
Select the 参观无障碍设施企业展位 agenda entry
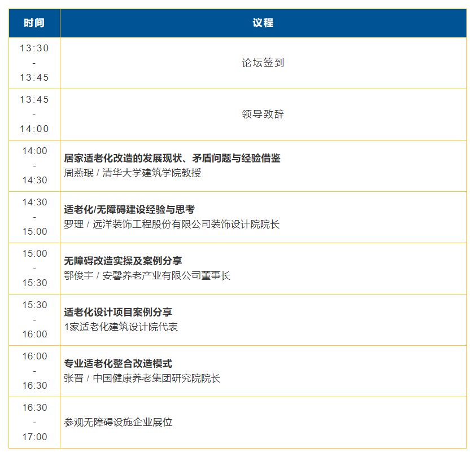click(x=118, y=423)
